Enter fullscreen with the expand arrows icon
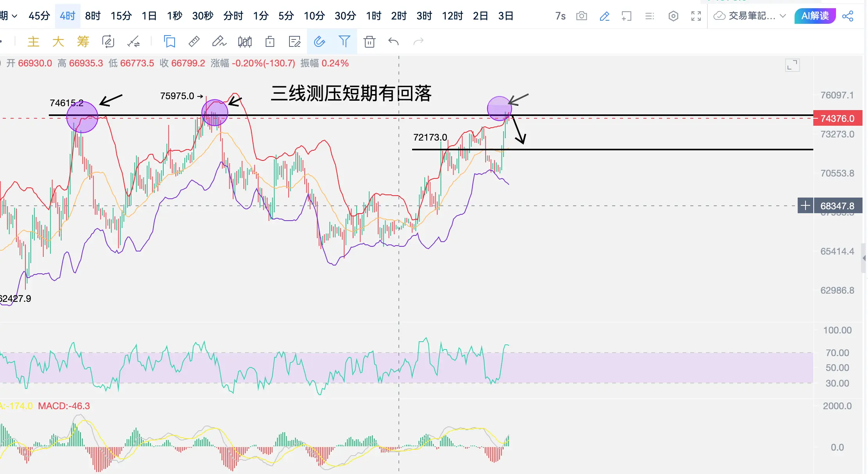Image resolution: width=868 pixels, height=474 pixels. click(696, 16)
